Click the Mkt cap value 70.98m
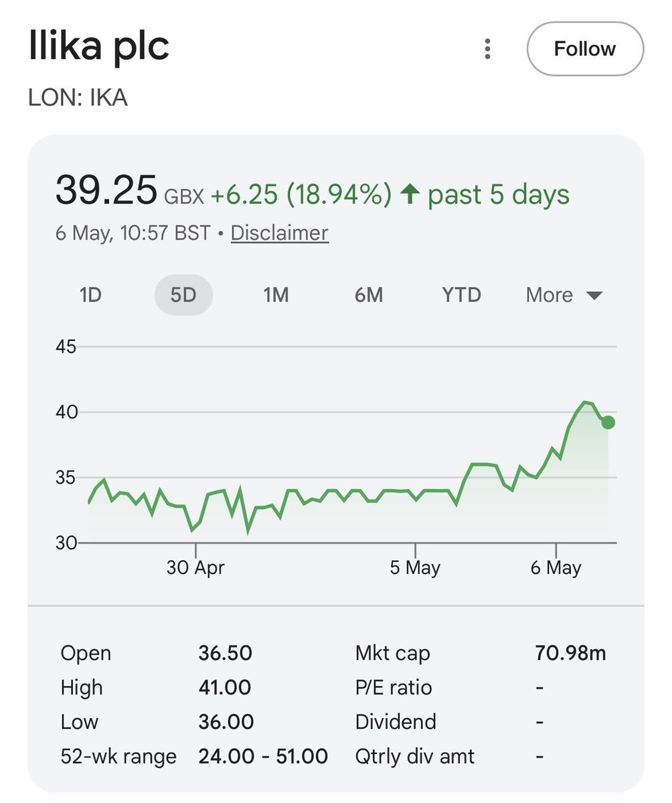The image size is (672, 803). click(x=570, y=653)
